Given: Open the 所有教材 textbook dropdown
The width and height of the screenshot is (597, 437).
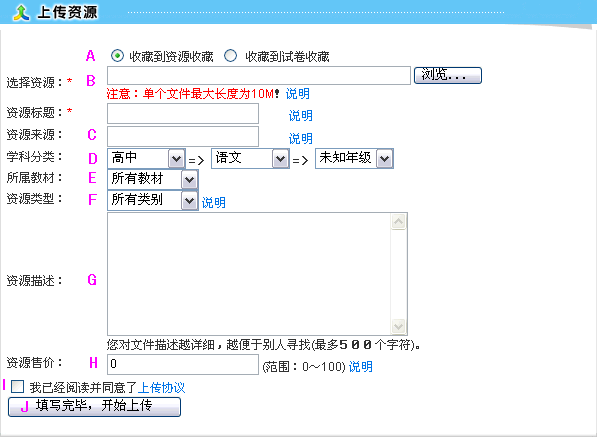Looking at the screenshot, I should point(153,179).
